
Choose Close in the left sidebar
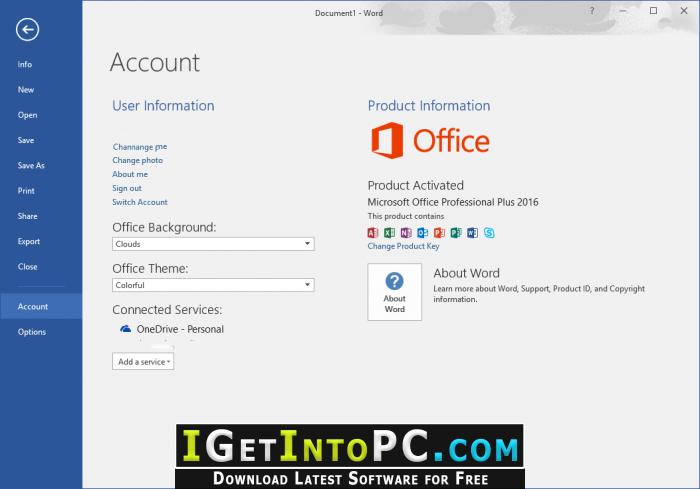point(27,267)
